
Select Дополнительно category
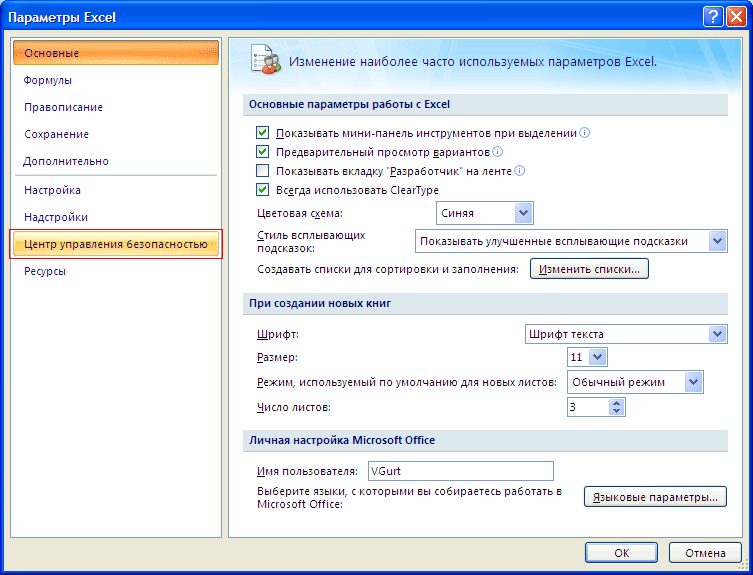coord(116,161)
